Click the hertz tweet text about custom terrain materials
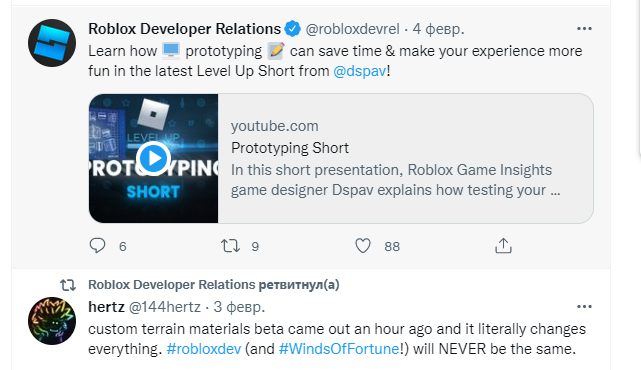Viewport: 641px width, 370px height. (337, 339)
